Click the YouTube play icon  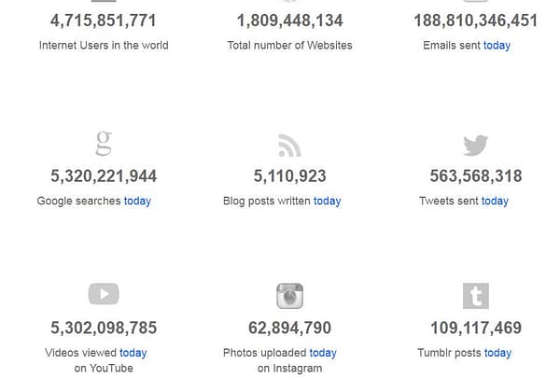click(x=104, y=294)
